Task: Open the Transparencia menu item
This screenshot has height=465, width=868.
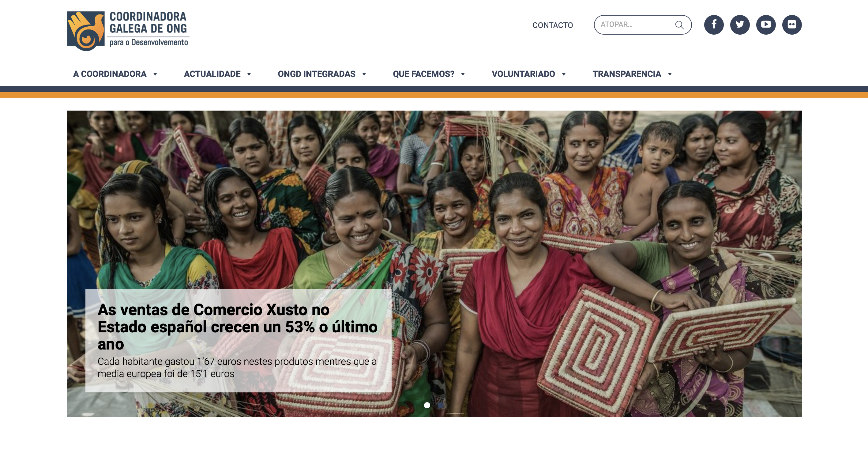Action: (627, 74)
